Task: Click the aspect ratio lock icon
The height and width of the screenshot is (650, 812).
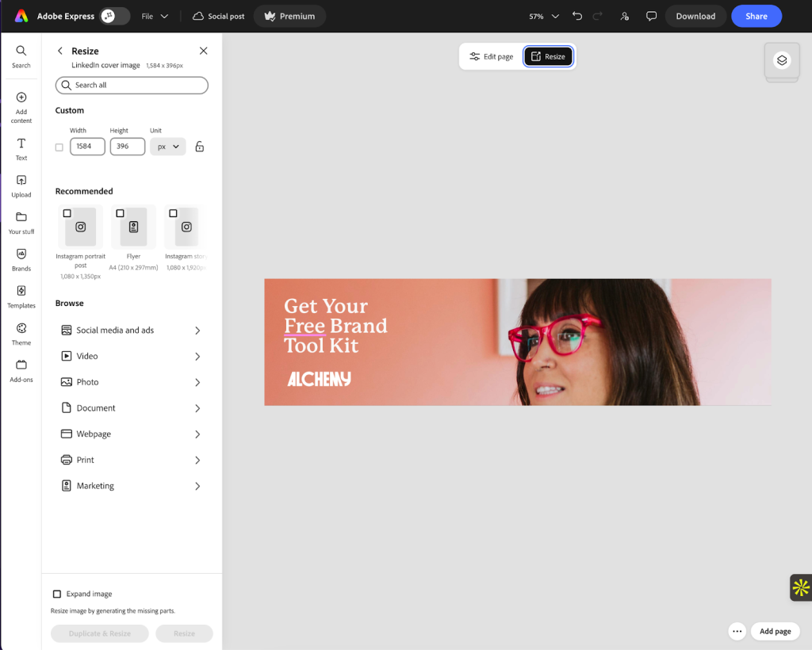Action: point(199,147)
